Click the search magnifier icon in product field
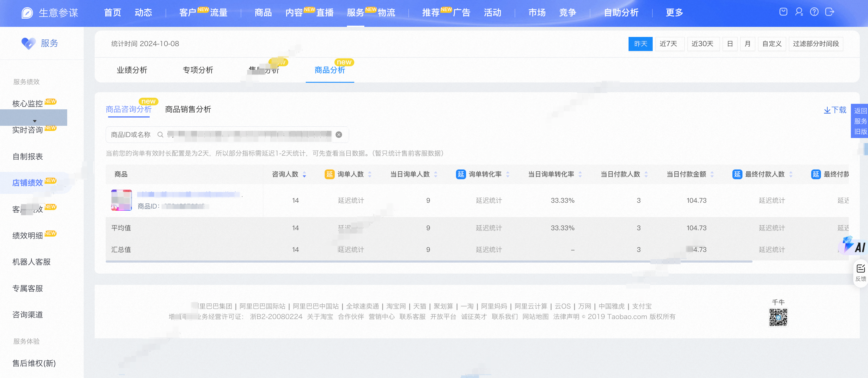This screenshot has height=378, width=868. coord(160,135)
